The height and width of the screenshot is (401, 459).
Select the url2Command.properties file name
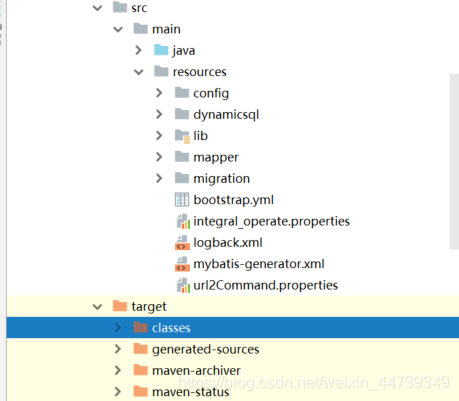(x=266, y=285)
